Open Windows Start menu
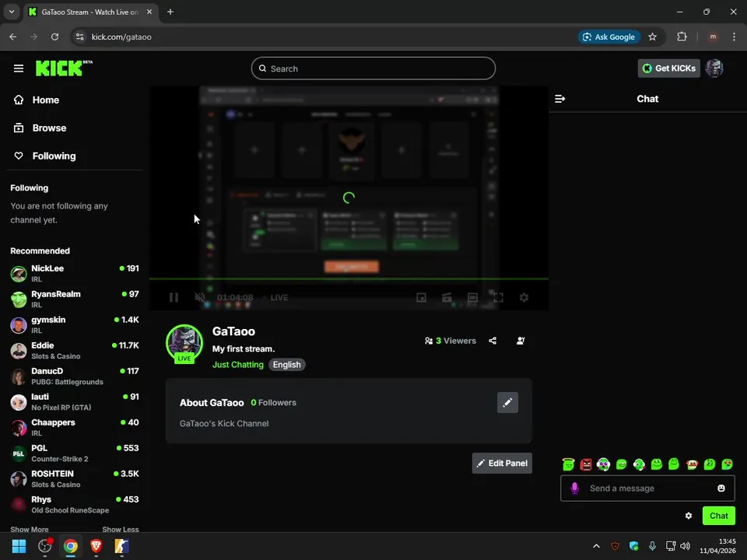This screenshot has height=560, width=747. 19,546
